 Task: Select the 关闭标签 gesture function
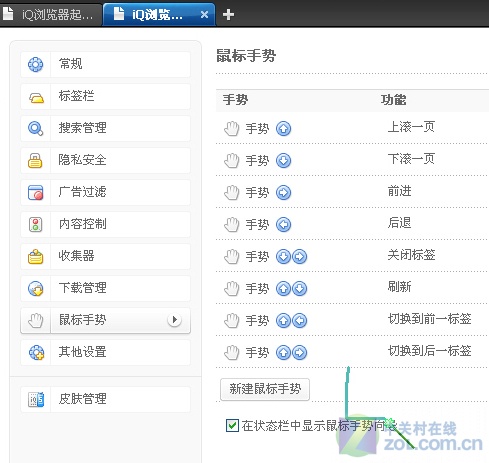[x=411, y=255]
